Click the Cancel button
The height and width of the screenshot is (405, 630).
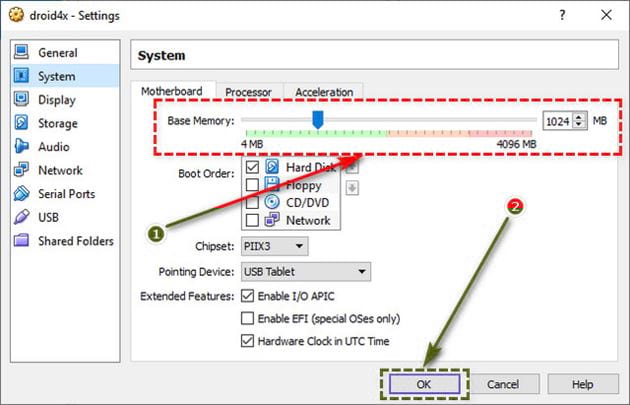503,384
